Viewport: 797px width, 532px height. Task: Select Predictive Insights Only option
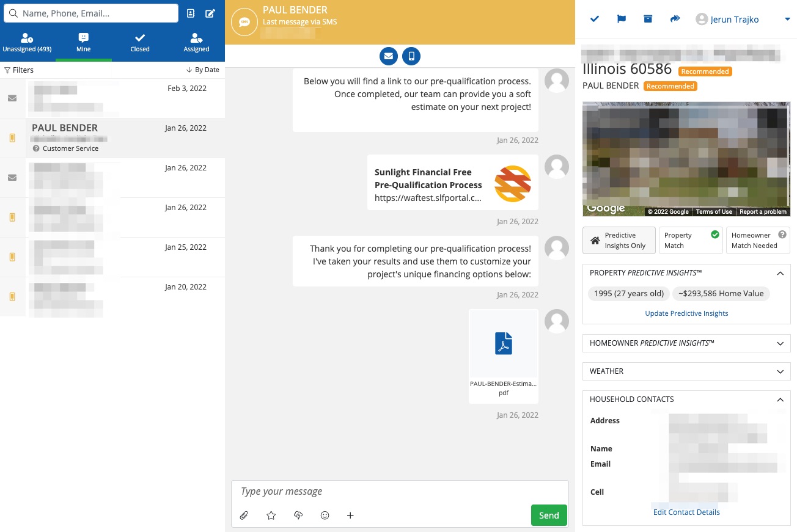(619, 241)
